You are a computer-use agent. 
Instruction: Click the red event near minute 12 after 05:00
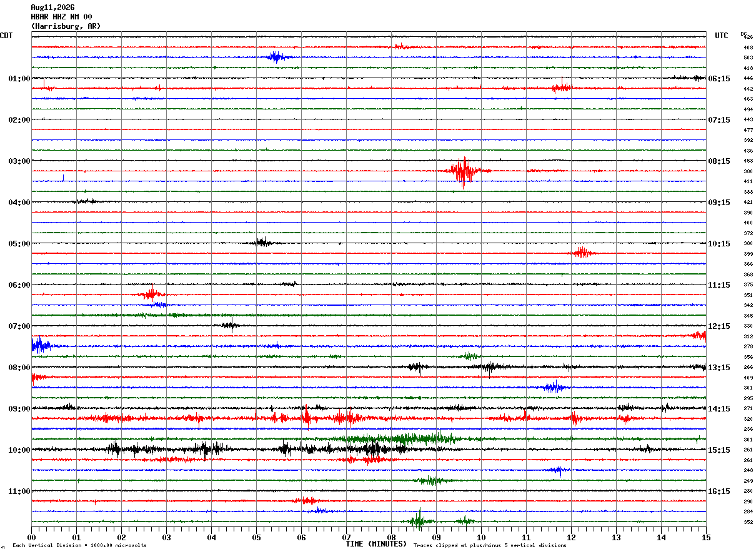click(x=582, y=253)
